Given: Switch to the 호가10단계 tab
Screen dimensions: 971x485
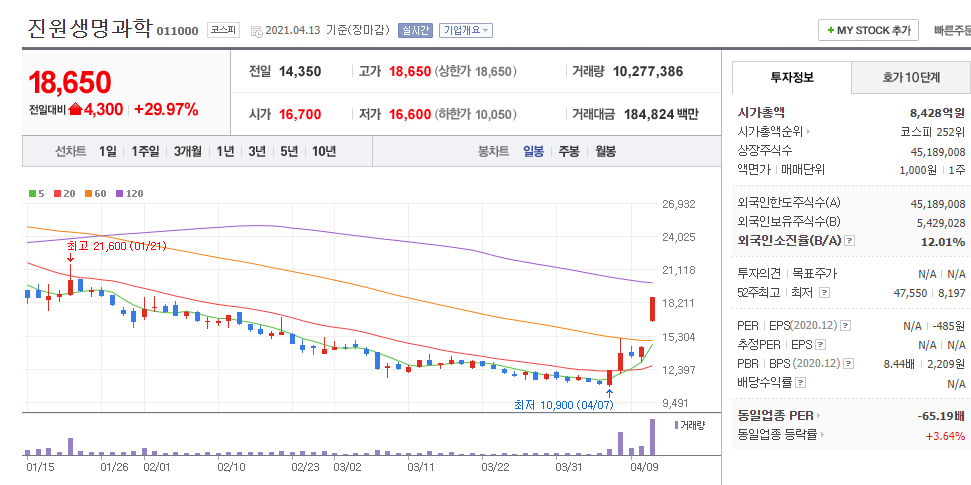Looking at the screenshot, I should (911, 77).
